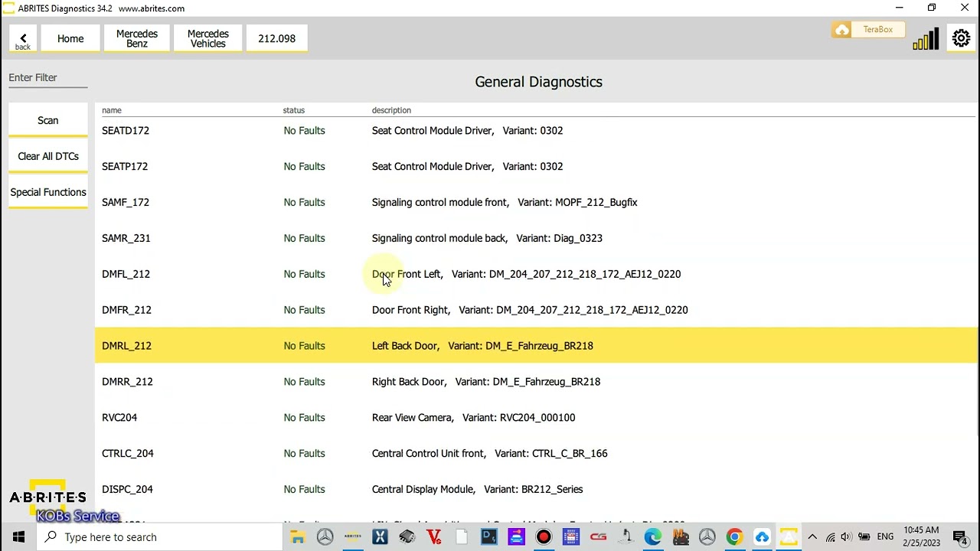
Task: Select the 212.098 breadcrumb
Action: click(276, 39)
